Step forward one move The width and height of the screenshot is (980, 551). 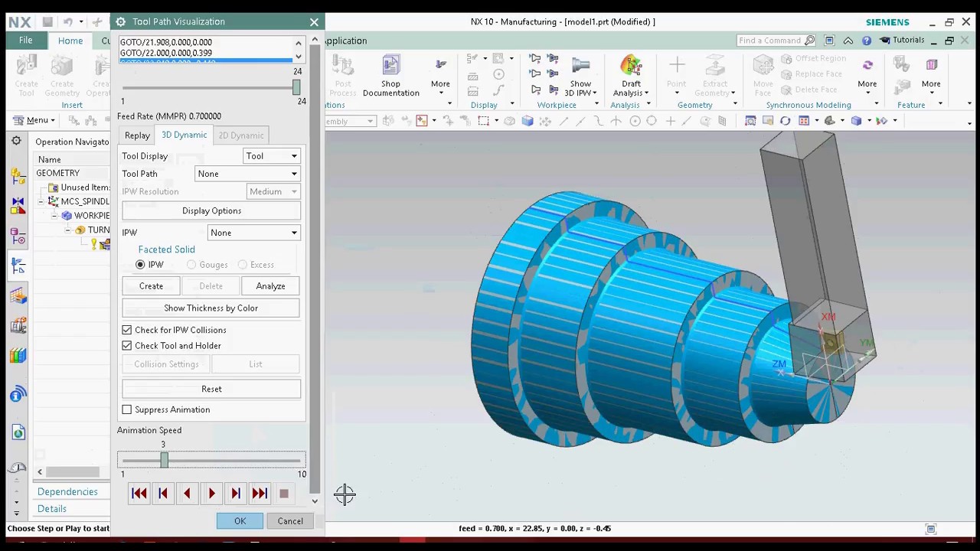pos(236,494)
